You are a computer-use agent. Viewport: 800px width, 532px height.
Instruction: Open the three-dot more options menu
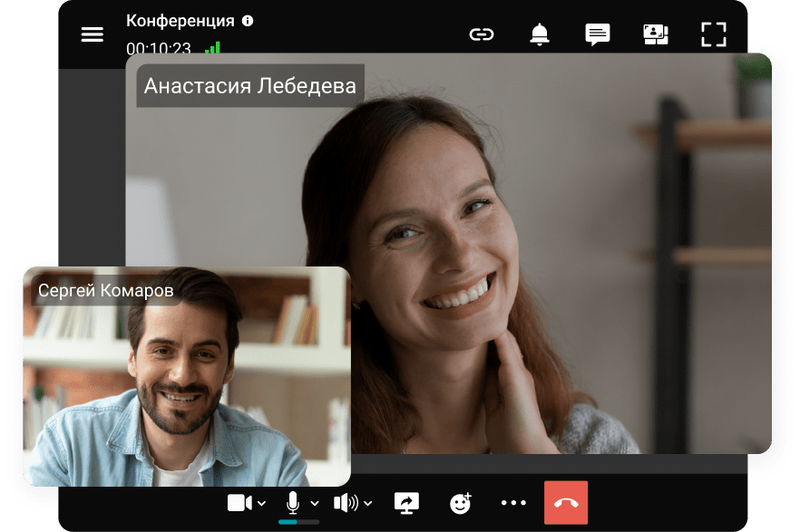pos(514,501)
